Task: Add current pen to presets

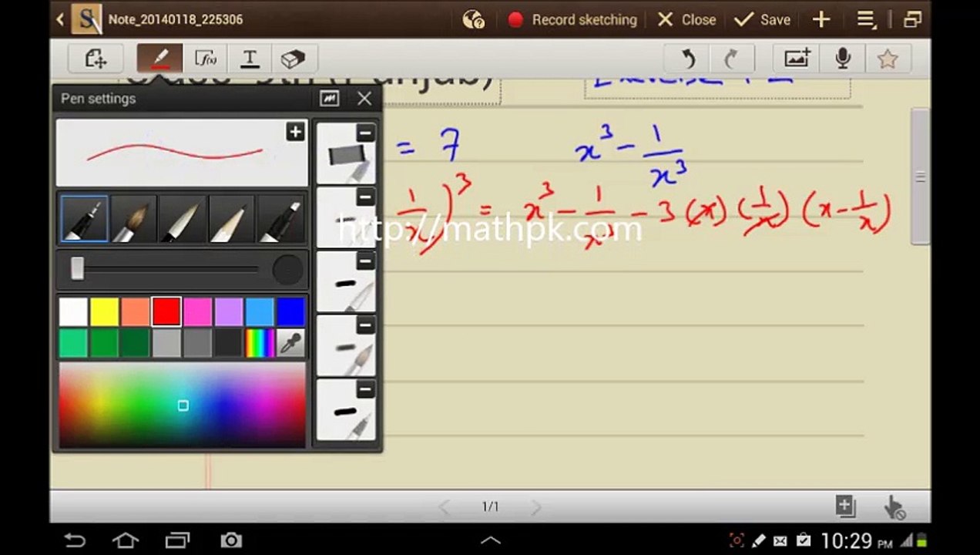Action: tap(295, 132)
